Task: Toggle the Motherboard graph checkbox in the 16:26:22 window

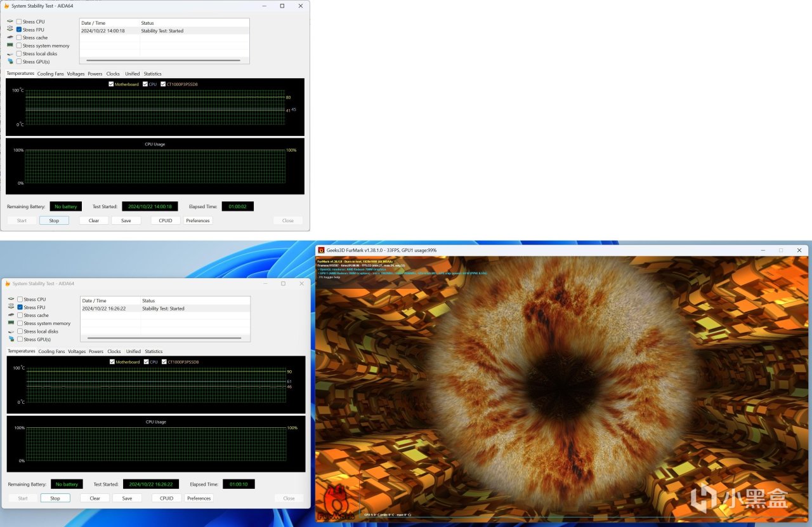Action: point(112,362)
